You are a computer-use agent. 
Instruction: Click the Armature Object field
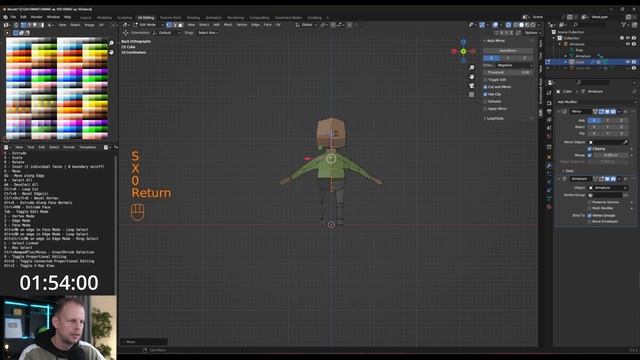(607, 188)
